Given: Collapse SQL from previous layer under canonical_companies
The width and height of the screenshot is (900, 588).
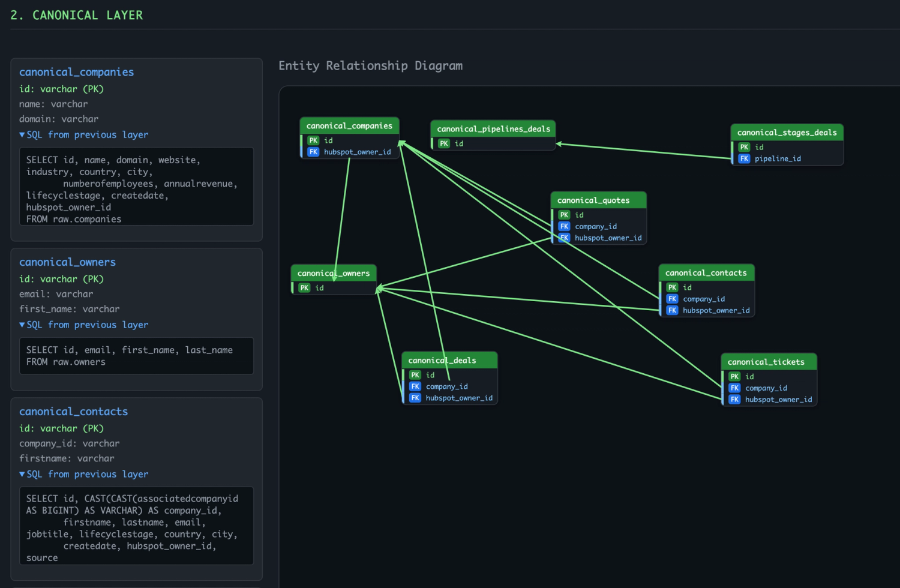Looking at the screenshot, I should (83, 135).
